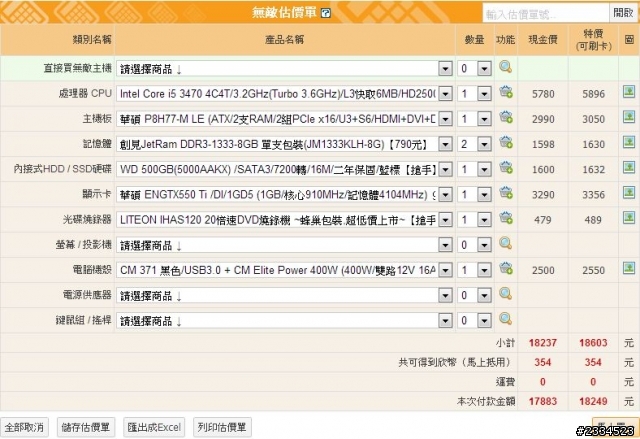Image resolution: width=640 pixels, height=439 pixels.
Task: Change quantity dropdown in 記憶體 row
Action: click(x=474, y=144)
